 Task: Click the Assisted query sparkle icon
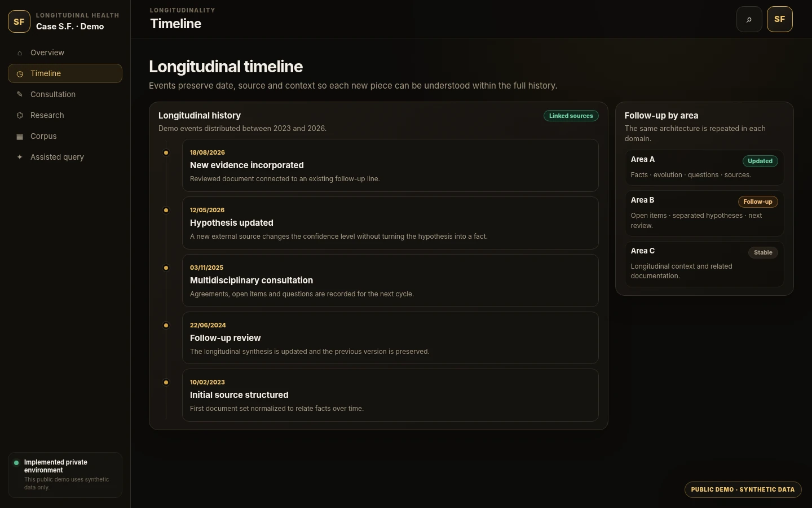click(20, 157)
